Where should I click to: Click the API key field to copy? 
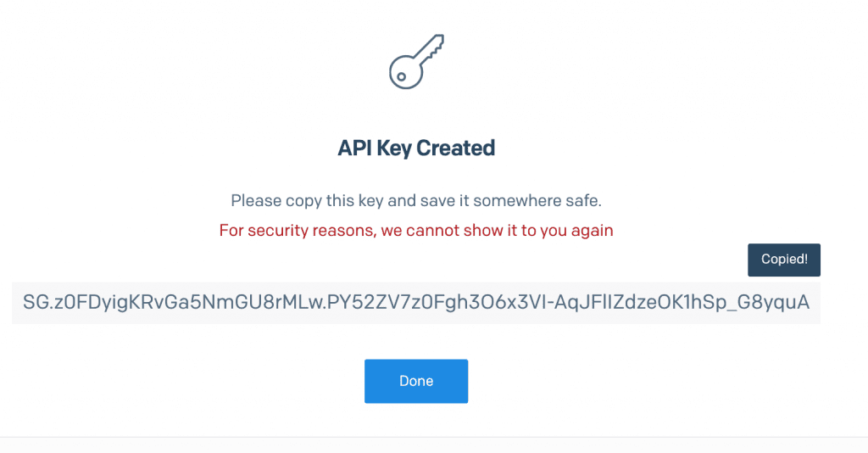416,303
